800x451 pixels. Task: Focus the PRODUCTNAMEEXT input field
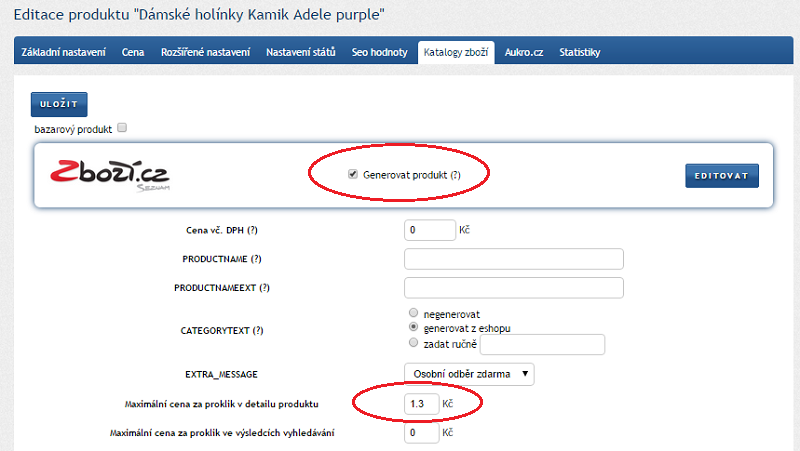513,288
